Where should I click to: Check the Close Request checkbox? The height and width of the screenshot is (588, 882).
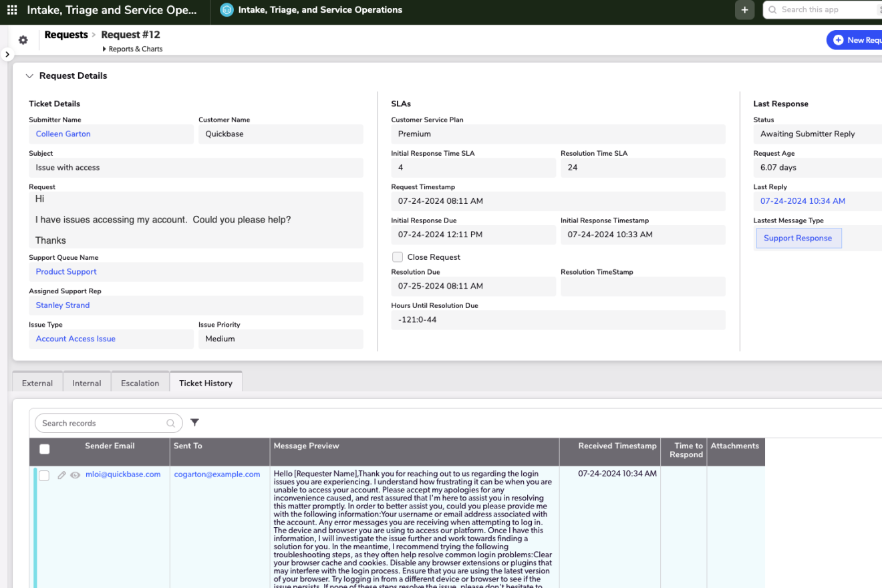398,257
